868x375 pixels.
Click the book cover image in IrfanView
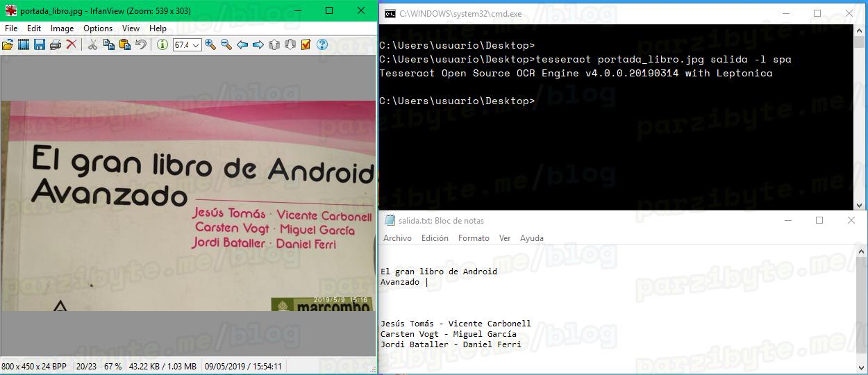(187, 206)
